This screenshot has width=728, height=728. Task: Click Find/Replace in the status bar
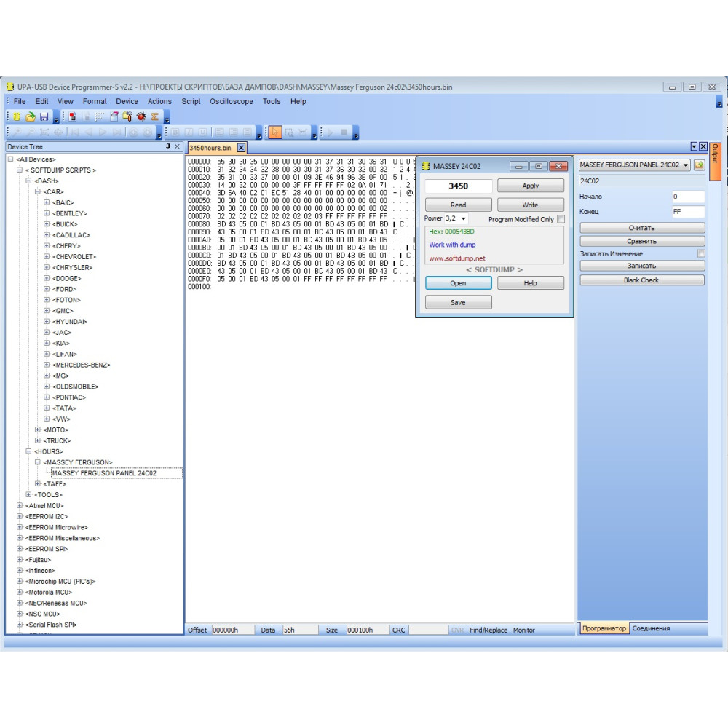(x=488, y=630)
